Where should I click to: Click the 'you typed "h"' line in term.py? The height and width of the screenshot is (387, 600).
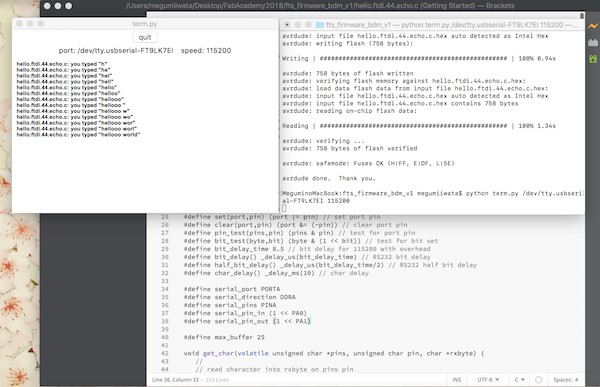[62, 64]
